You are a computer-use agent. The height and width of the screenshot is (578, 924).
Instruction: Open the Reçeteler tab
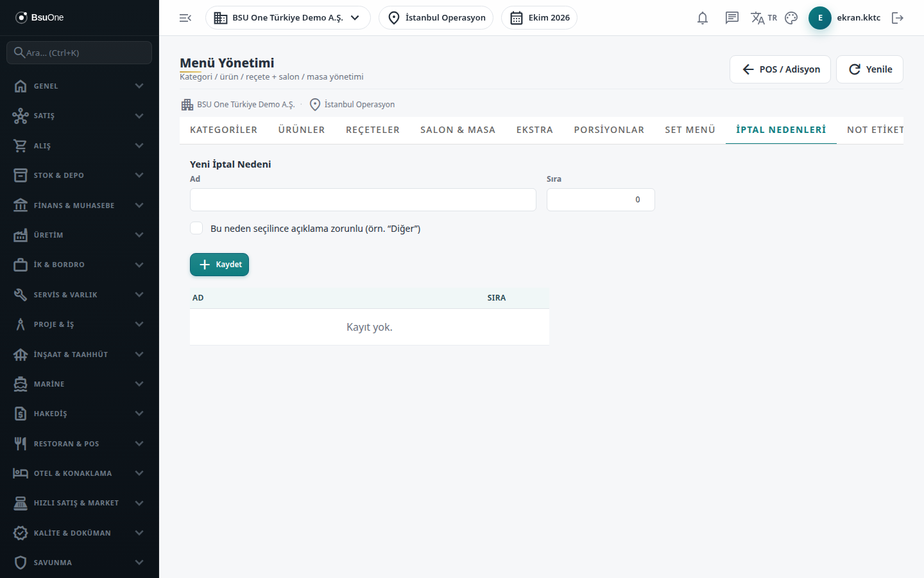point(373,130)
